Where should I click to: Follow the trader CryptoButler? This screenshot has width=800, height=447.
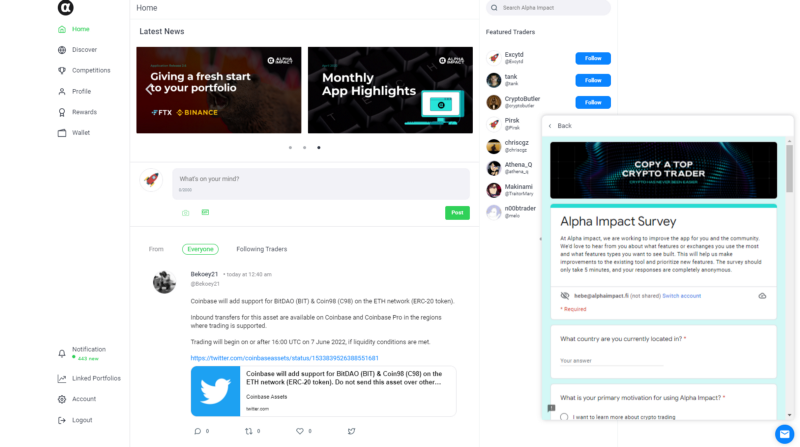(x=593, y=103)
